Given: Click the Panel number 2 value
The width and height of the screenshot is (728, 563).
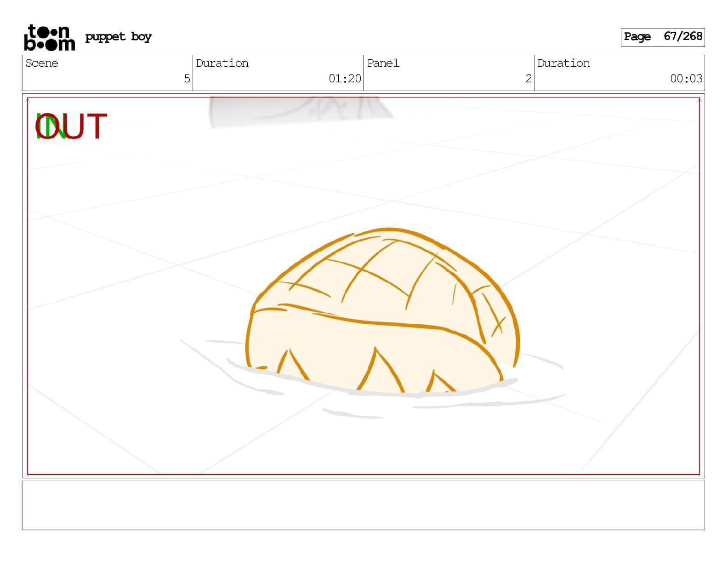Looking at the screenshot, I should (x=529, y=79).
